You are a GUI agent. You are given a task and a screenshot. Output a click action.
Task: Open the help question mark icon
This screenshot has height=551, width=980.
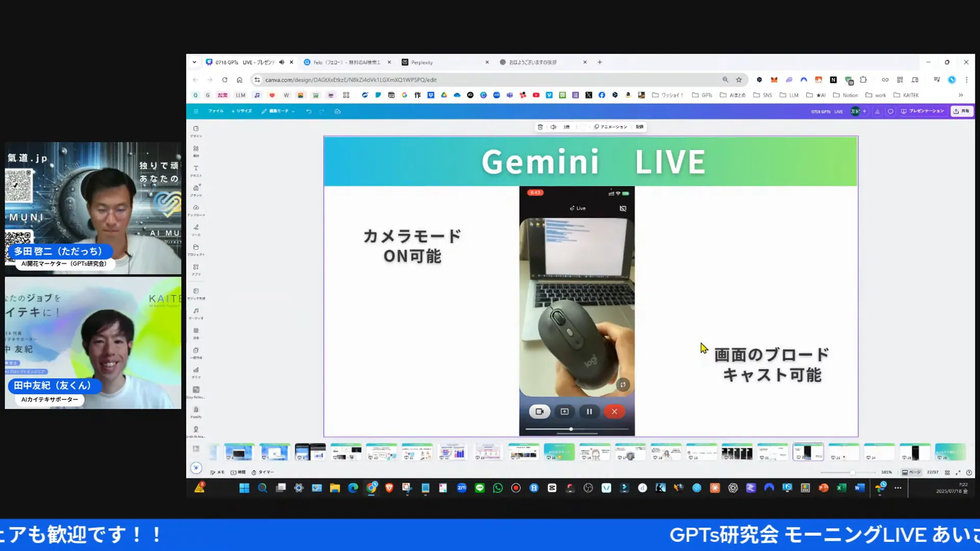pos(969,472)
